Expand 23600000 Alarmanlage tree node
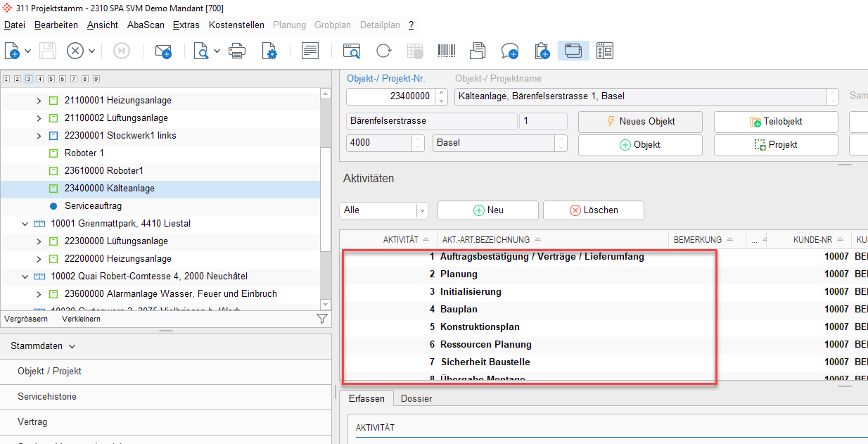This screenshot has height=444, width=868. (x=39, y=294)
